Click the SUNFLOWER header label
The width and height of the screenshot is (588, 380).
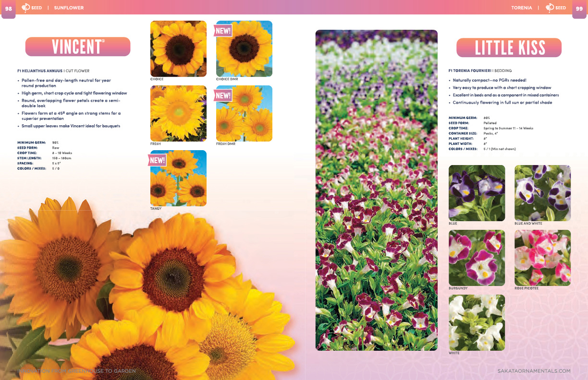coord(69,8)
